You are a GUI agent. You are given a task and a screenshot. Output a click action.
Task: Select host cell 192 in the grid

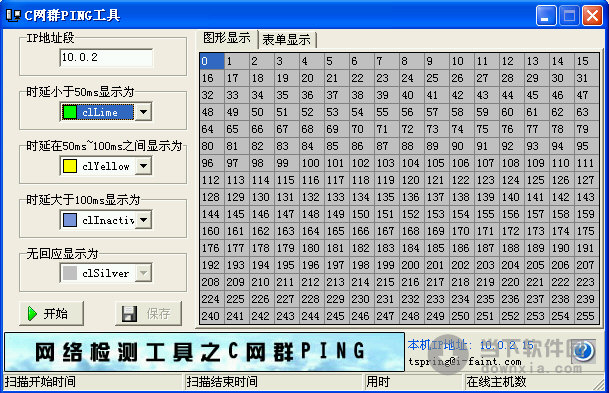tap(212, 265)
